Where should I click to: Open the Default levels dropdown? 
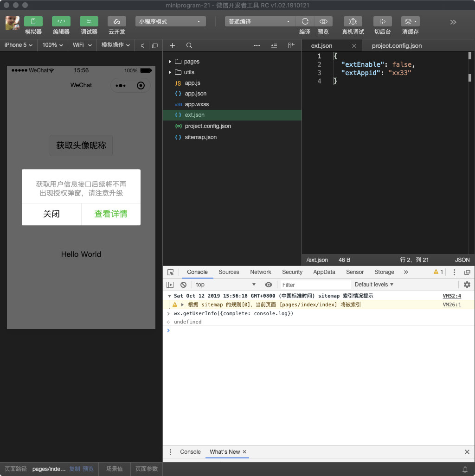[x=374, y=285]
